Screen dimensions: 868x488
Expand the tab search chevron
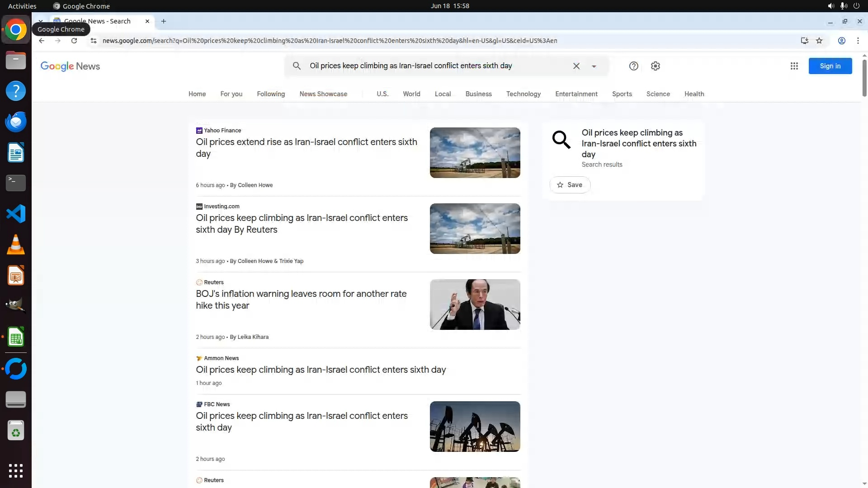coord(41,21)
